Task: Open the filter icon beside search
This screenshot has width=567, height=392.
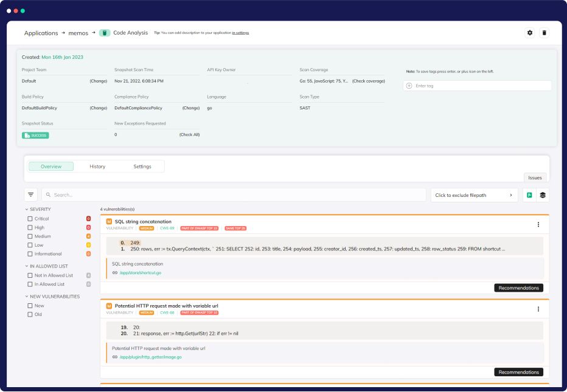Action: coord(31,195)
